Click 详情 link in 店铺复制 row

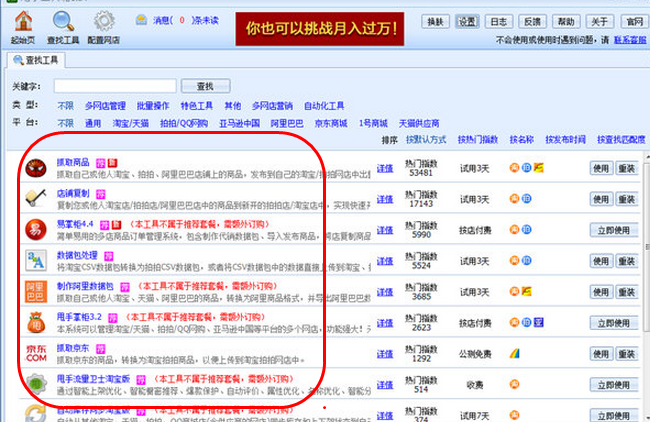(x=385, y=199)
